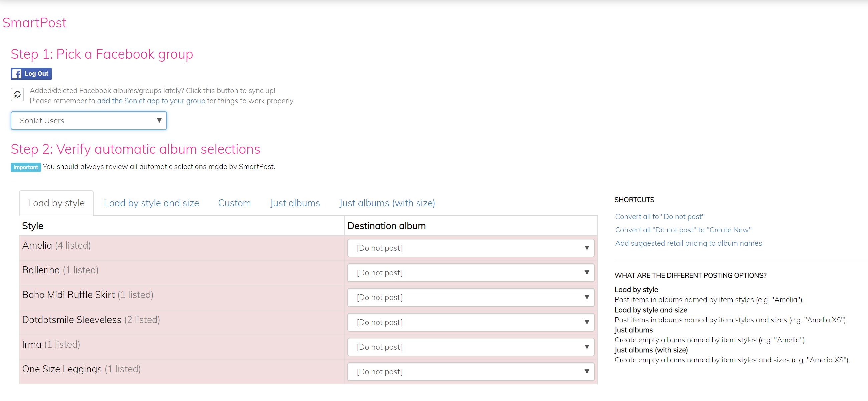The height and width of the screenshot is (401, 868).
Task: Open Amelia destination album dropdown
Action: (470, 248)
